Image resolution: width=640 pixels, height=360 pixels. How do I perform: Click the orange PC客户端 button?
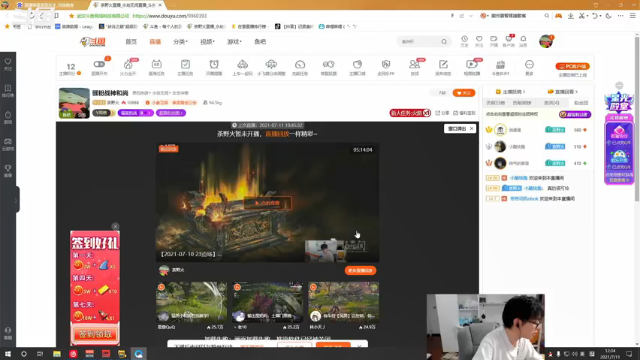click(572, 66)
